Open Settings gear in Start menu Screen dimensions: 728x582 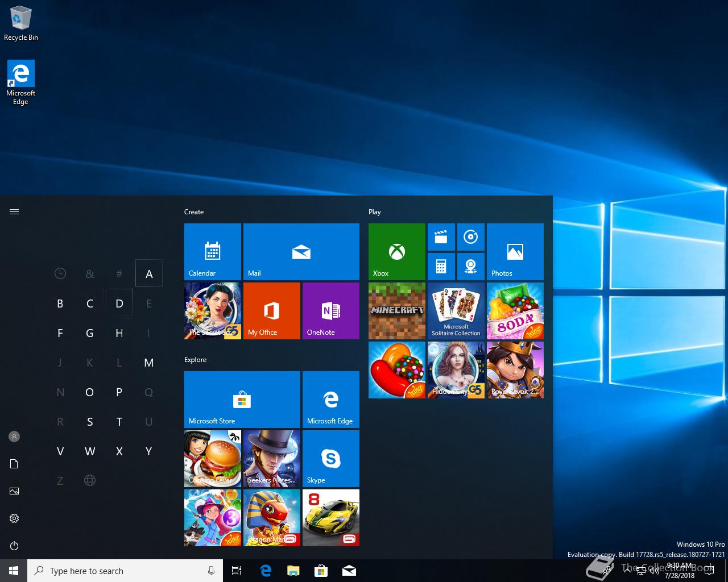tap(14, 518)
